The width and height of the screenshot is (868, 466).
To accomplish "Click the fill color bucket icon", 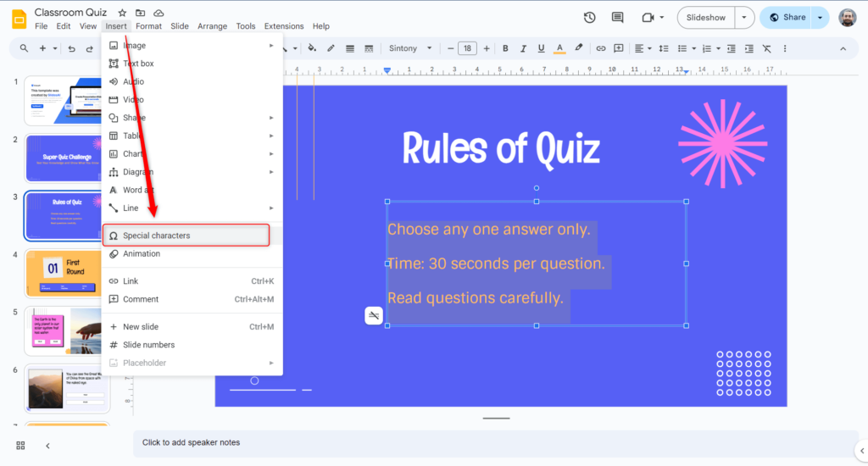I will click(312, 48).
